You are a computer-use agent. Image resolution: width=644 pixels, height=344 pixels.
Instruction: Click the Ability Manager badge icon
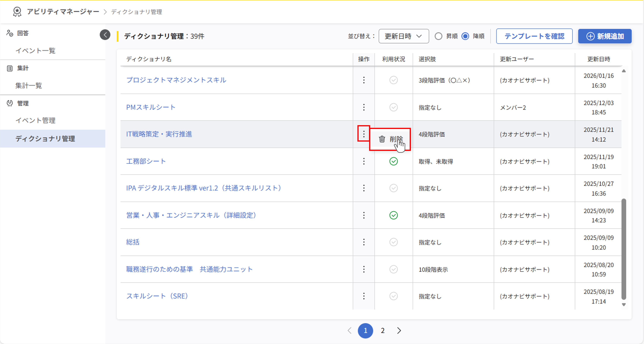[x=17, y=12]
